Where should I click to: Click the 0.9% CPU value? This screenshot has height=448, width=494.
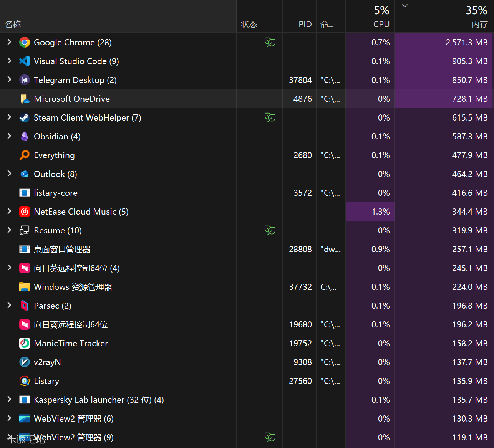coord(381,249)
